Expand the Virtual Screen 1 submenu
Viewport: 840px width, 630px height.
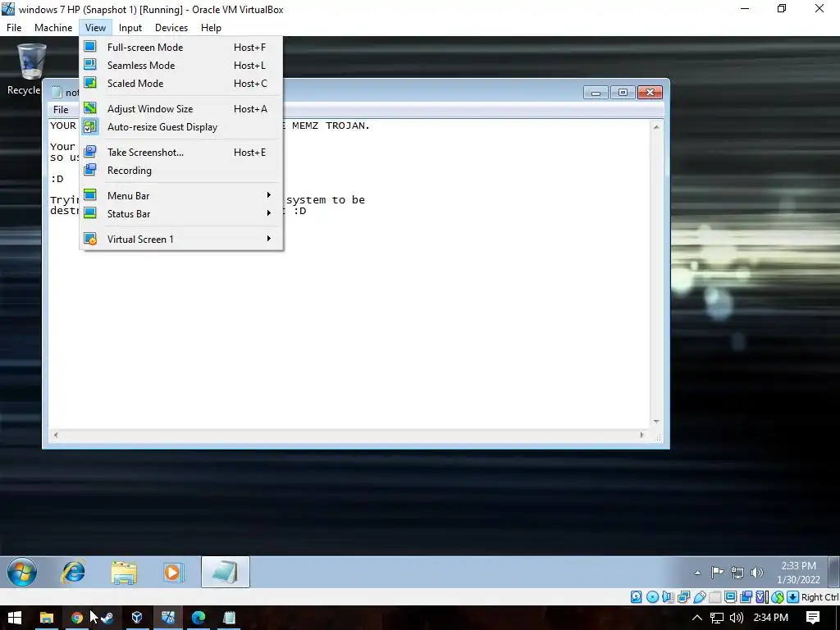181,239
